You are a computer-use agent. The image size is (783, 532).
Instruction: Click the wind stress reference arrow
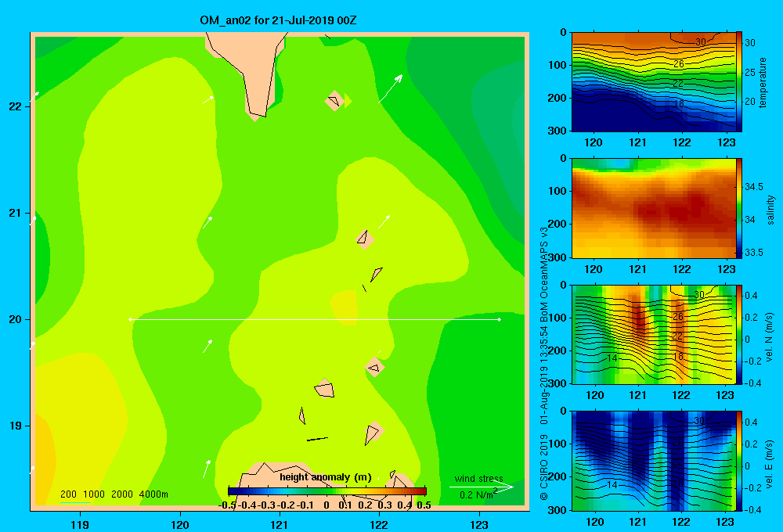482,487
